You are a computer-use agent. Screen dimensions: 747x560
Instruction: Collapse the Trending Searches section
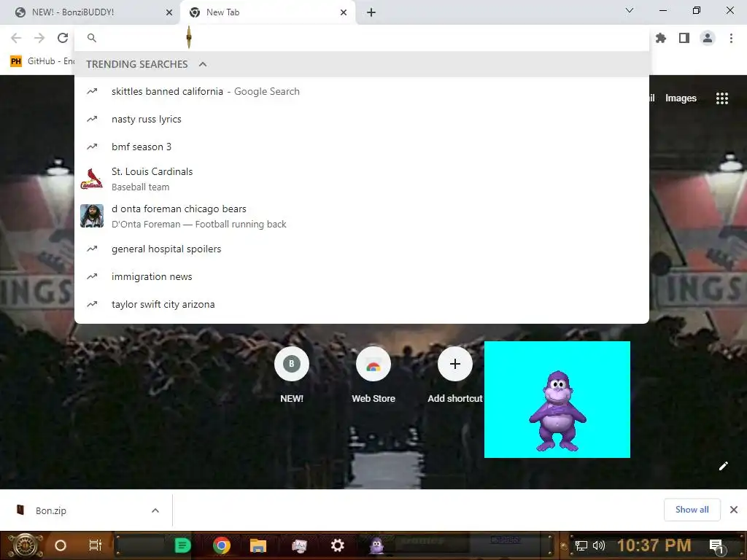click(203, 64)
